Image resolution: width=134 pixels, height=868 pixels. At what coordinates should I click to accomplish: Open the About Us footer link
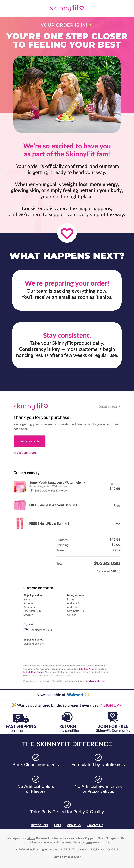pos(74,825)
